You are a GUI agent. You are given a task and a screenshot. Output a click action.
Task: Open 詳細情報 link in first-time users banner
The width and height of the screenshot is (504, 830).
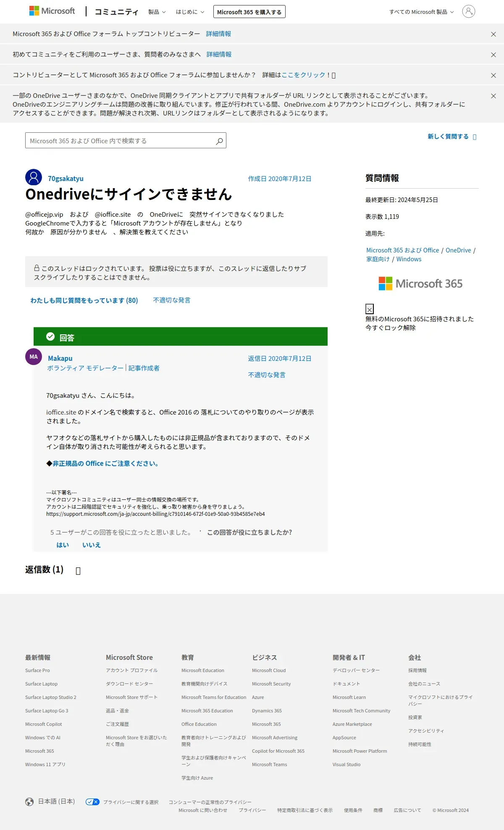pos(219,55)
